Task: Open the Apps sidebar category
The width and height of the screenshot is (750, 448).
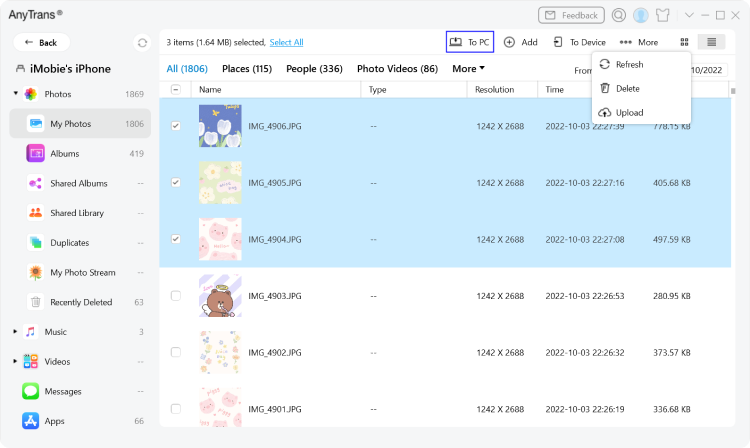Action: [54, 421]
